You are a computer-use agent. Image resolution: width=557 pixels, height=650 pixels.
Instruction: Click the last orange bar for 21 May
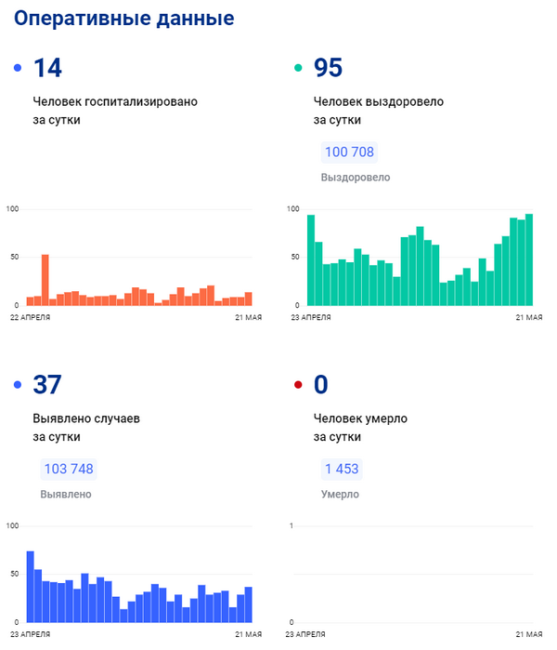click(x=248, y=299)
